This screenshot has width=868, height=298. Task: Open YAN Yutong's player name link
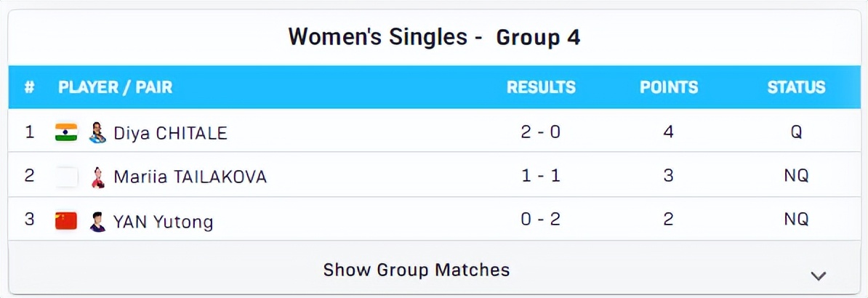point(163,221)
